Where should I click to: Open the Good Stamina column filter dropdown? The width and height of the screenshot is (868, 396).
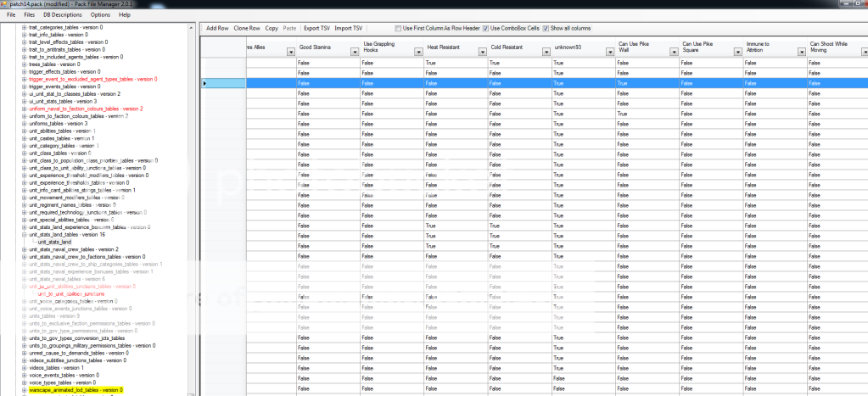[x=355, y=52]
